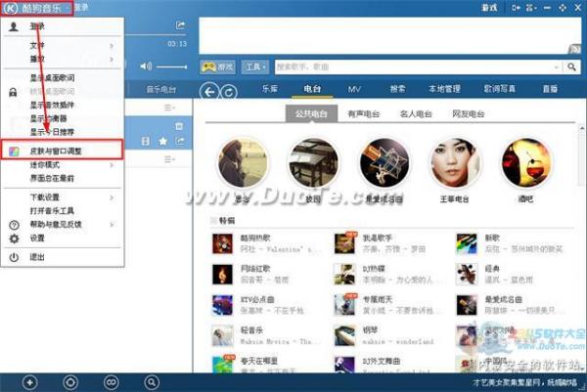The height and width of the screenshot is (392, 587).
Task: Mute with the speaker volume icon
Action: [146, 66]
